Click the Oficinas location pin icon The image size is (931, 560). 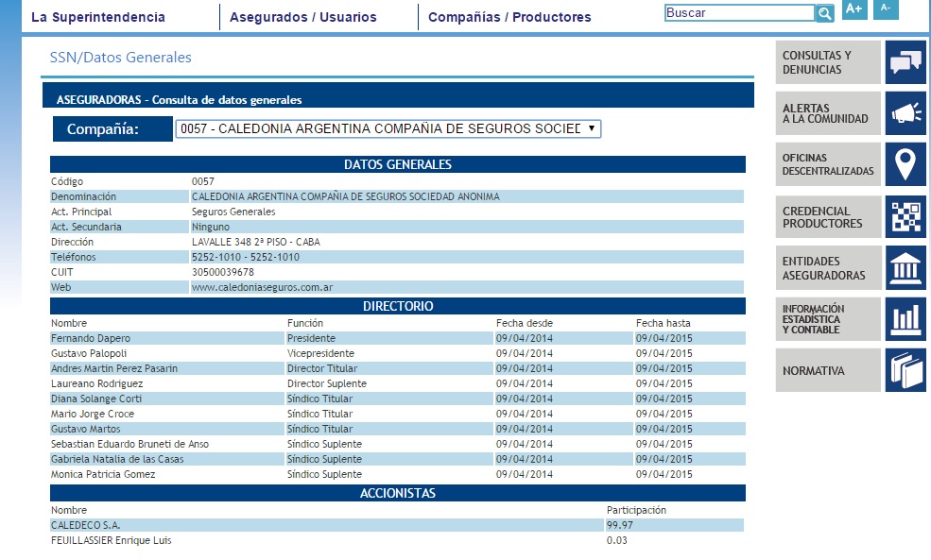905,164
